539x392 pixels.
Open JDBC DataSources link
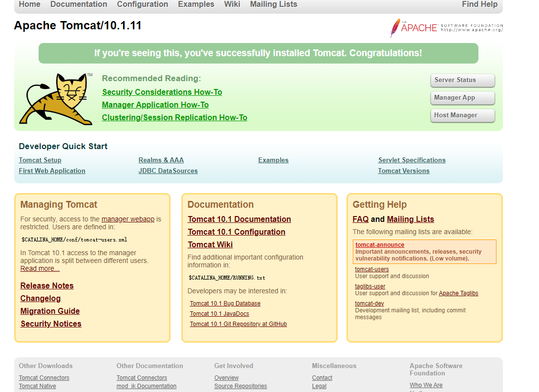point(168,171)
